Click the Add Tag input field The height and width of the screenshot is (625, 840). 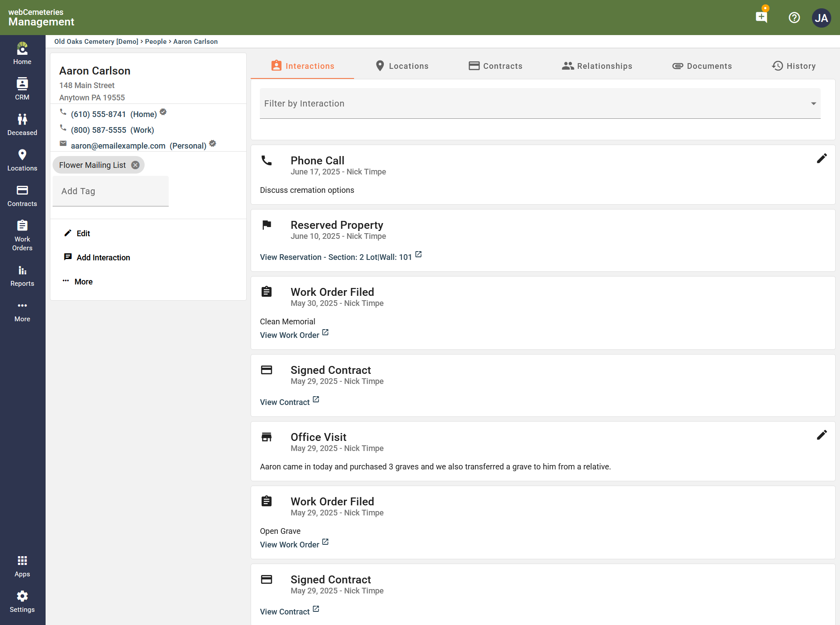click(110, 191)
